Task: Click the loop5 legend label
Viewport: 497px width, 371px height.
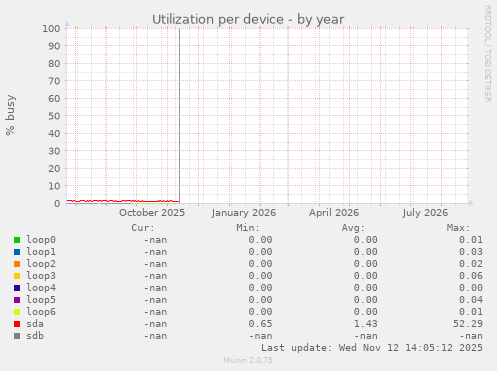Action: point(41,300)
